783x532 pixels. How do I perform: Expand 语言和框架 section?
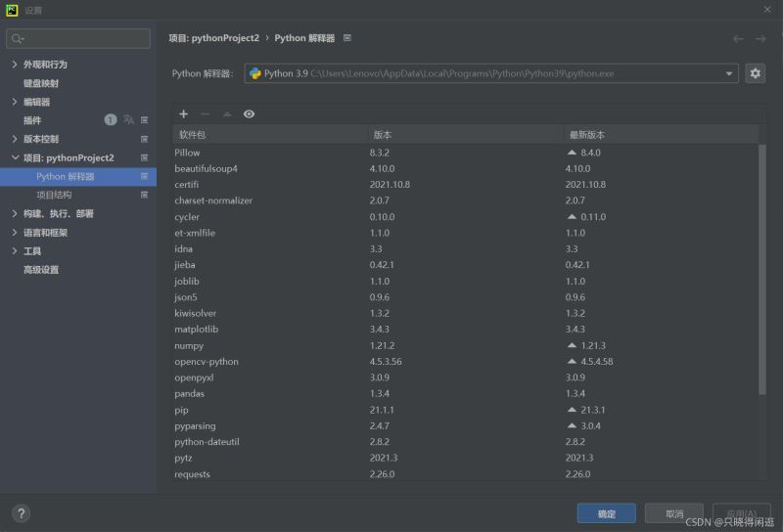[x=15, y=233]
